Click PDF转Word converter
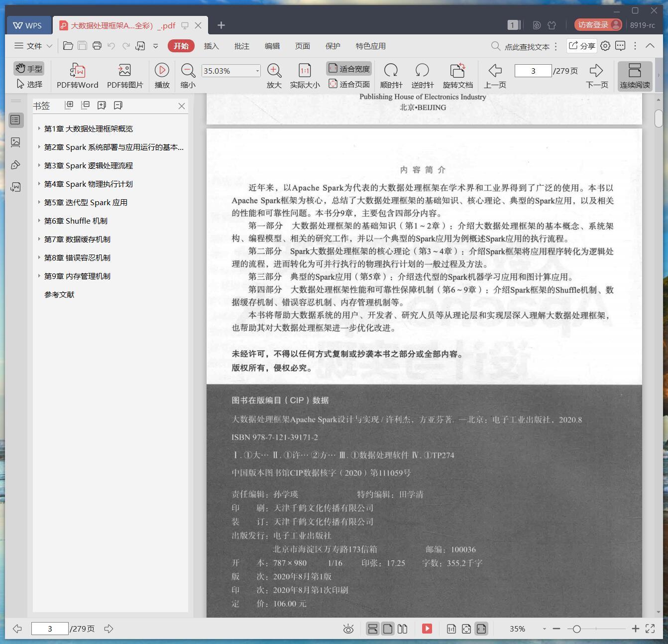Screen dimensions: 668x644 pos(77,76)
